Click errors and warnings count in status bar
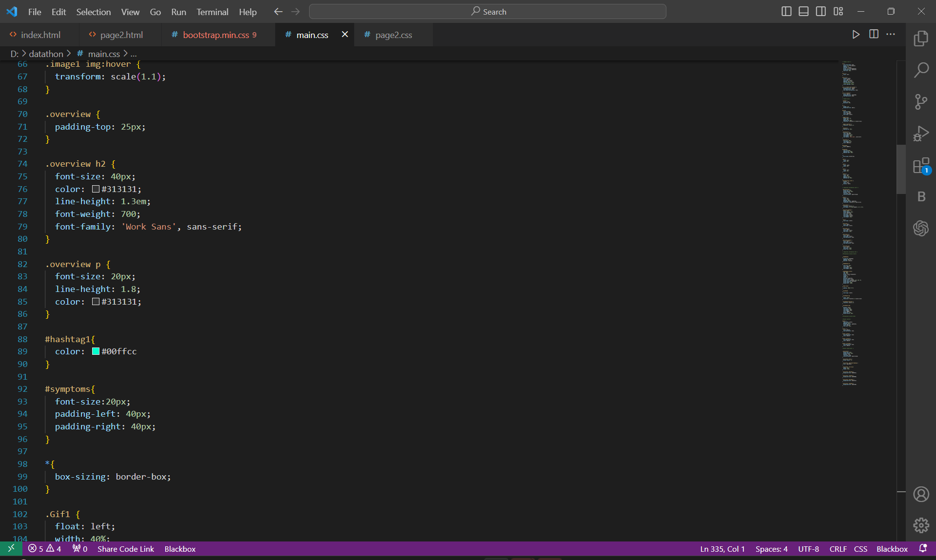 tap(44, 549)
